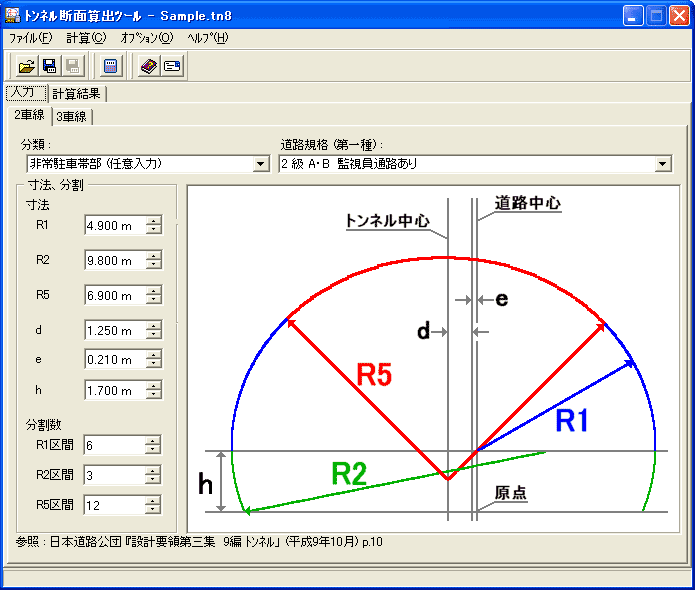The width and height of the screenshot is (695, 590).
Task: Open help with the book toolbar icon
Action: coord(149,66)
